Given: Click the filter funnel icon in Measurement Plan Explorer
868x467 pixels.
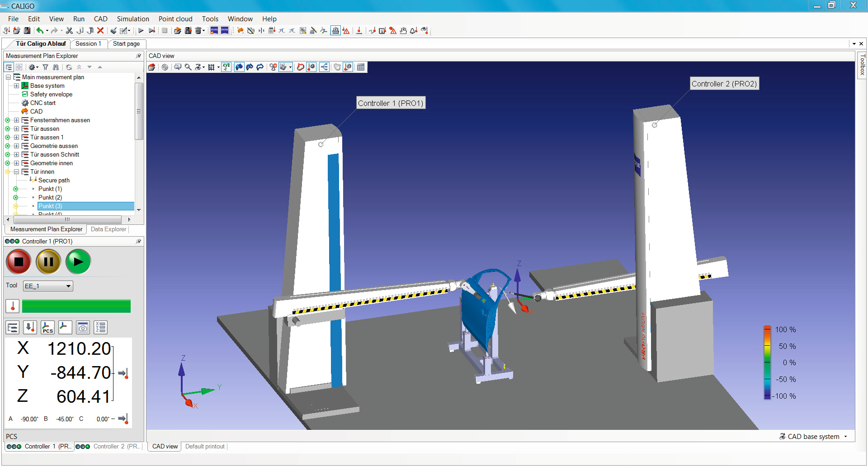Looking at the screenshot, I should [x=45, y=67].
